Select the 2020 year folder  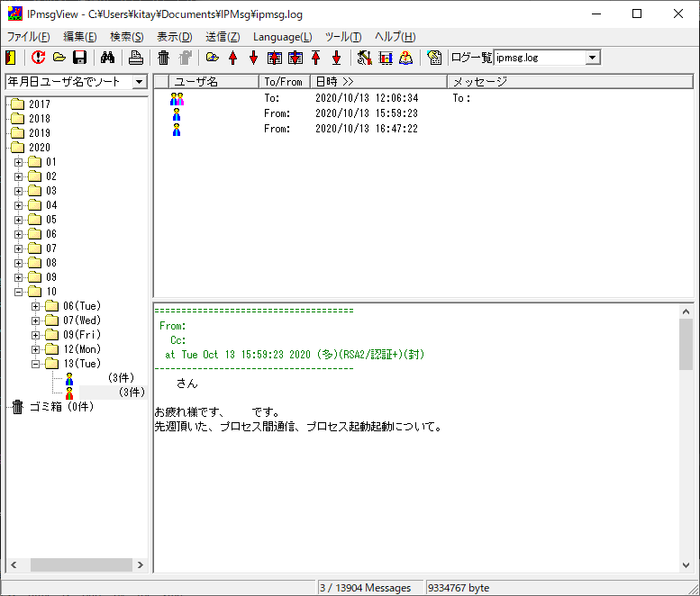pos(31,148)
